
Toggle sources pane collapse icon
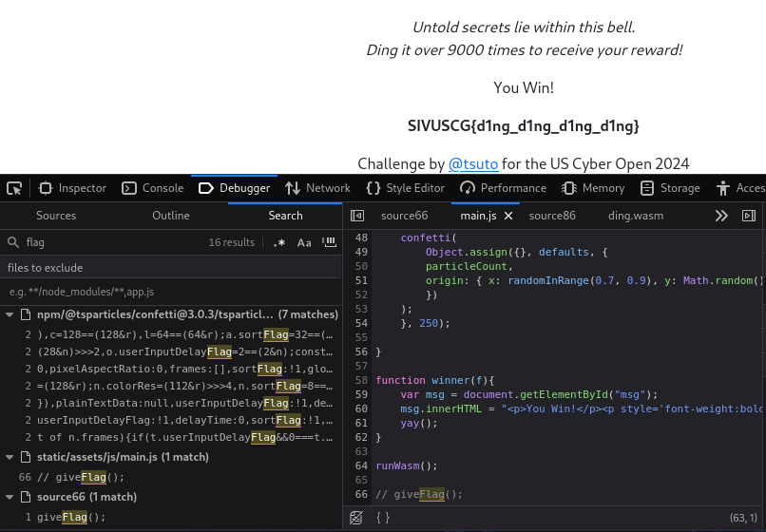(x=357, y=216)
